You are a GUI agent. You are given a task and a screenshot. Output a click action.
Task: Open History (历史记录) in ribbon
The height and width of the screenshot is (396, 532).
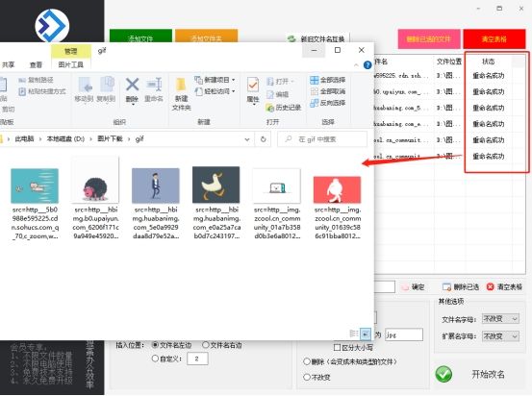point(284,108)
